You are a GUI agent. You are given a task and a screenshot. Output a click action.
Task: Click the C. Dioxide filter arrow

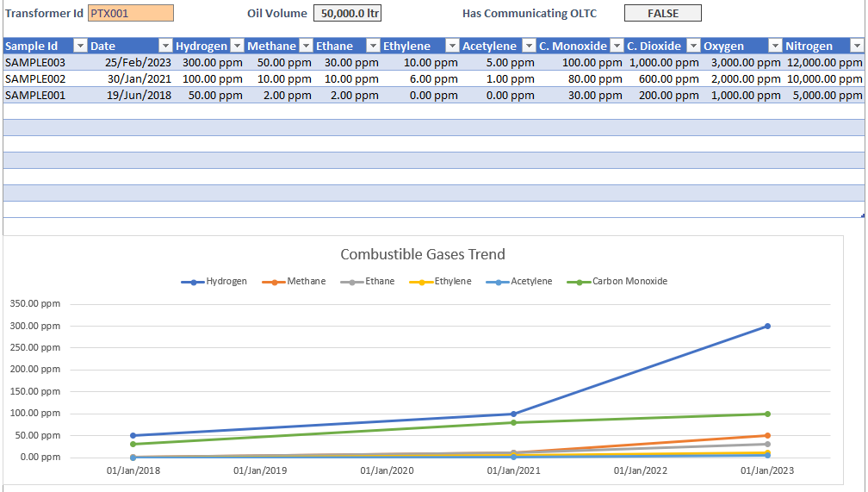692,47
